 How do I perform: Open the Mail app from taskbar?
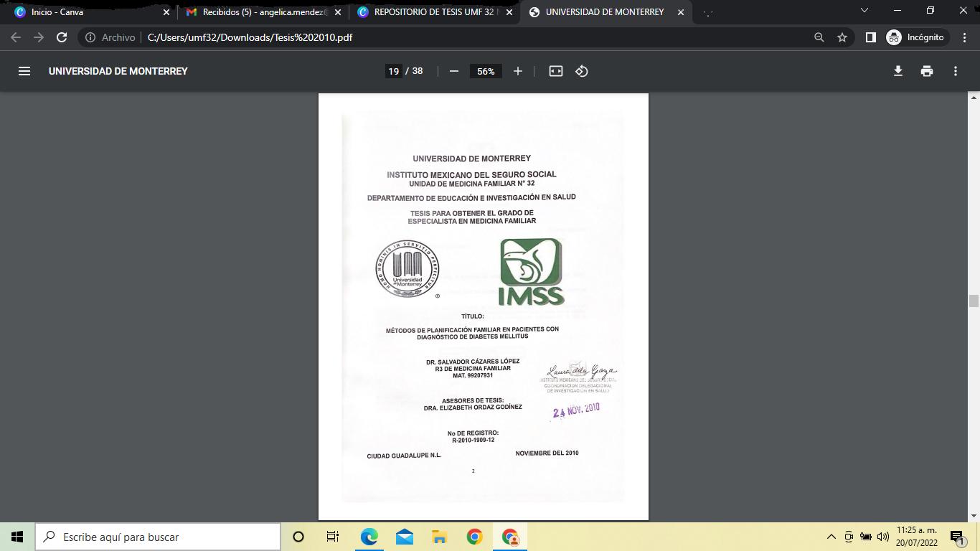(x=405, y=537)
